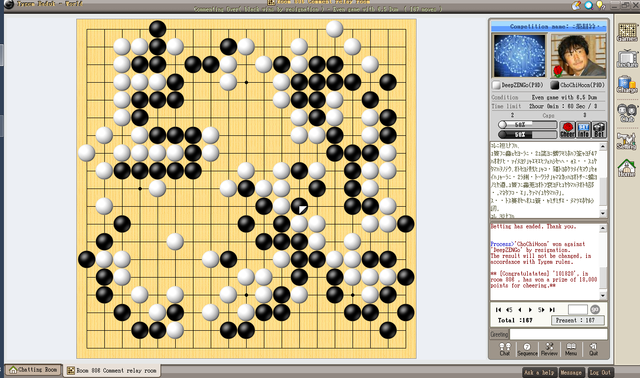The width and height of the screenshot is (640, 378).
Task: Go to the Home sidebar icon
Action: click(x=627, y=168)
